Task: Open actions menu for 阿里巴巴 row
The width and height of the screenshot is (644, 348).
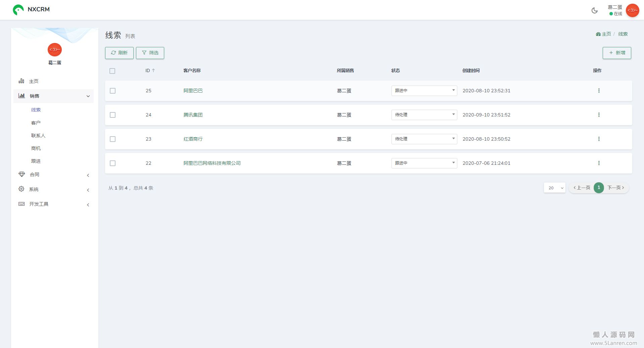Action: tap(599, 91)
